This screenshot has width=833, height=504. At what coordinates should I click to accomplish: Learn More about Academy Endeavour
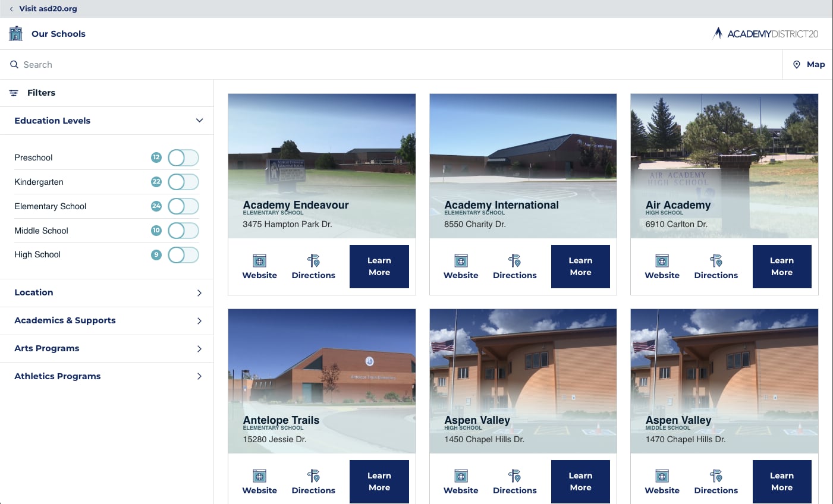click(x=379, y=266)
